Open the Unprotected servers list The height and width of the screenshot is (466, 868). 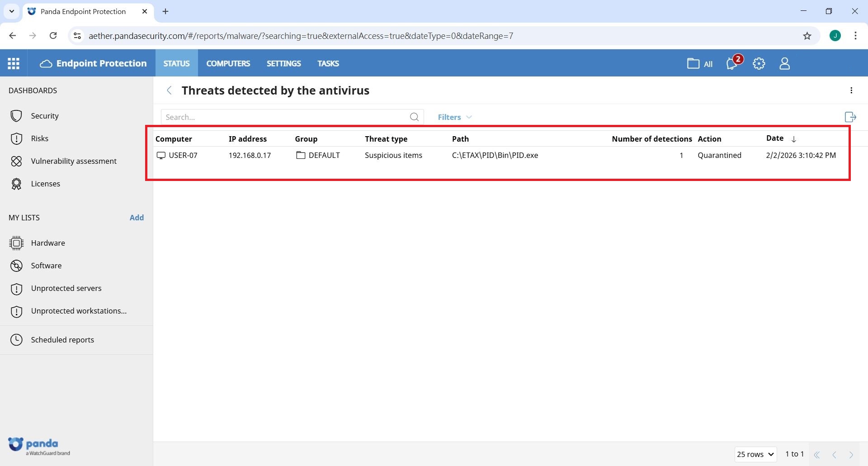(66, 288)
